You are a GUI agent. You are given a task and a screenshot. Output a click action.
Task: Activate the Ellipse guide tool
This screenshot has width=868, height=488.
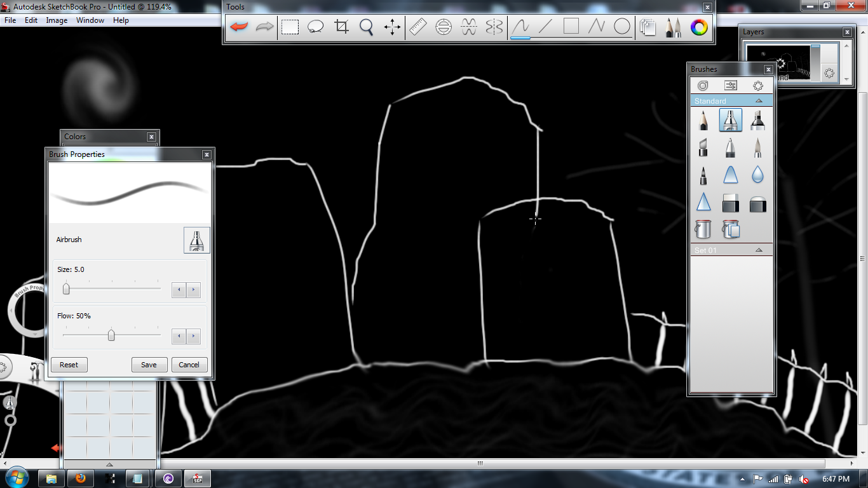(x=444, y=27)
